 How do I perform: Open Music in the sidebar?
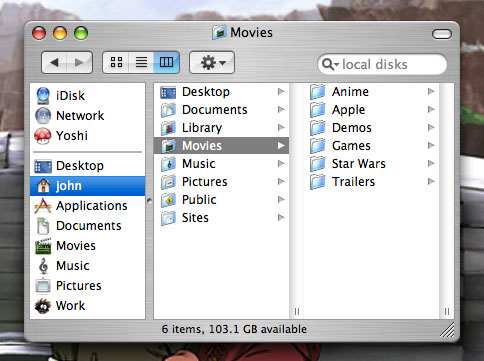coord(87,266)
